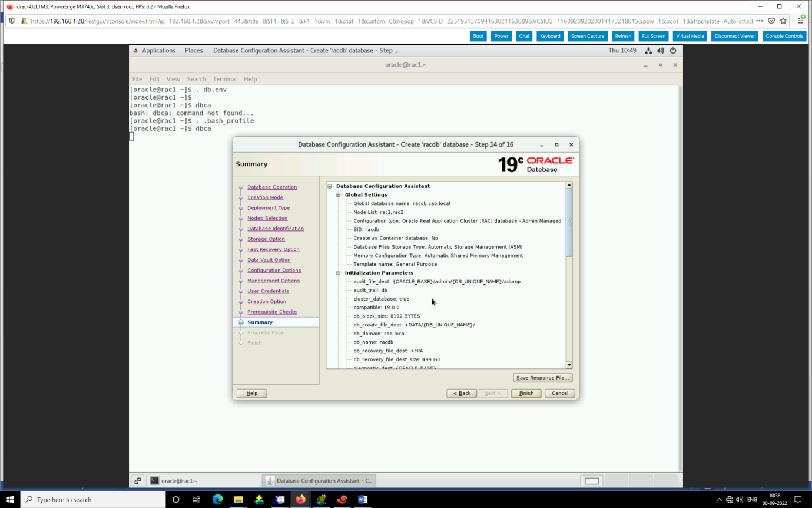Image resolution: width=812 pixels, height=508 pixels.
Task: Go to the Database Operation step
Action: [272, 187]
